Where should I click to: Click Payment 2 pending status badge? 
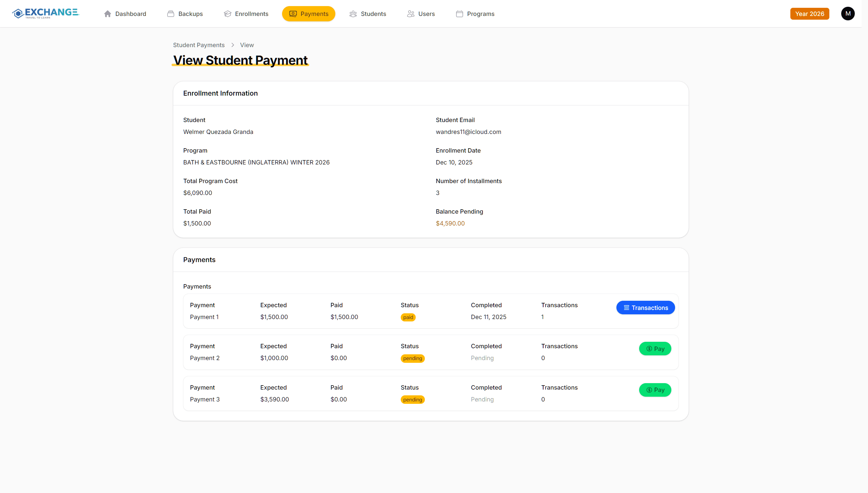pyautogui.click(x=412, y=358)
